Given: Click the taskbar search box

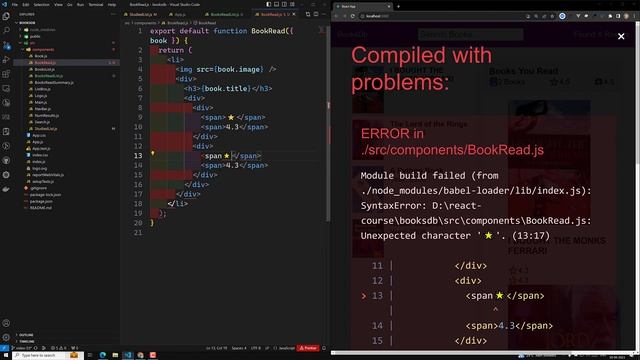Looking at the screenshot, I should point(48,355).
